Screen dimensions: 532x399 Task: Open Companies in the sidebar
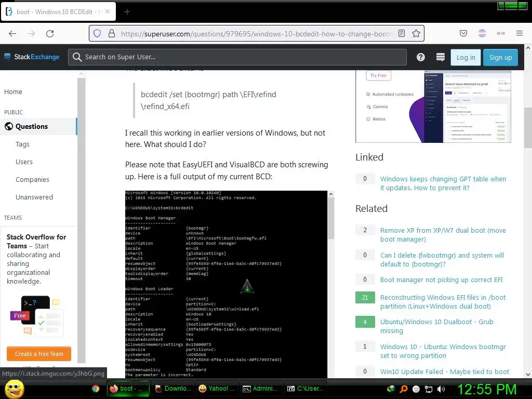(32, 179)
